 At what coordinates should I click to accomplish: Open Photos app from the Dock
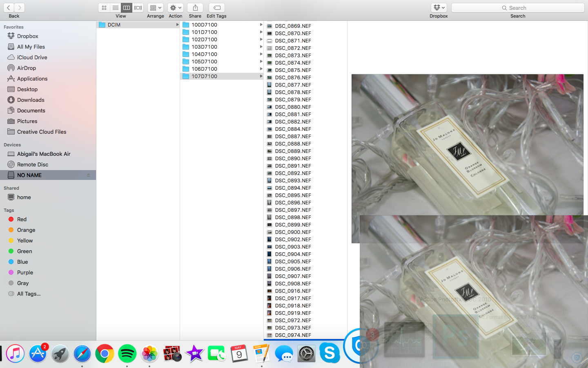point(149,354)
